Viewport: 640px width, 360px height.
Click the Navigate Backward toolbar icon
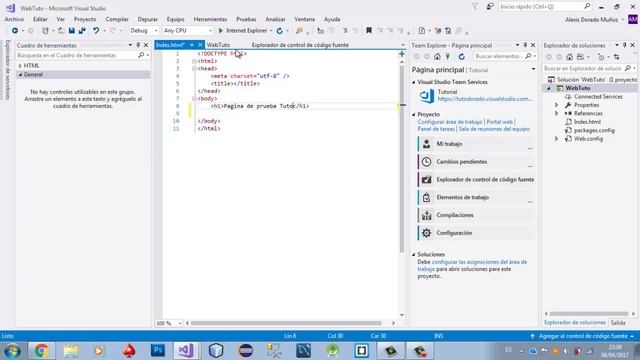click(15, 31)
